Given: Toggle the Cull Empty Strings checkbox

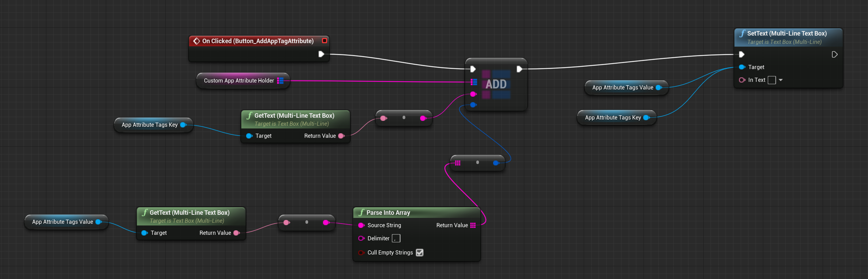Looking at the screenshot, I should [x=419, y=252].
